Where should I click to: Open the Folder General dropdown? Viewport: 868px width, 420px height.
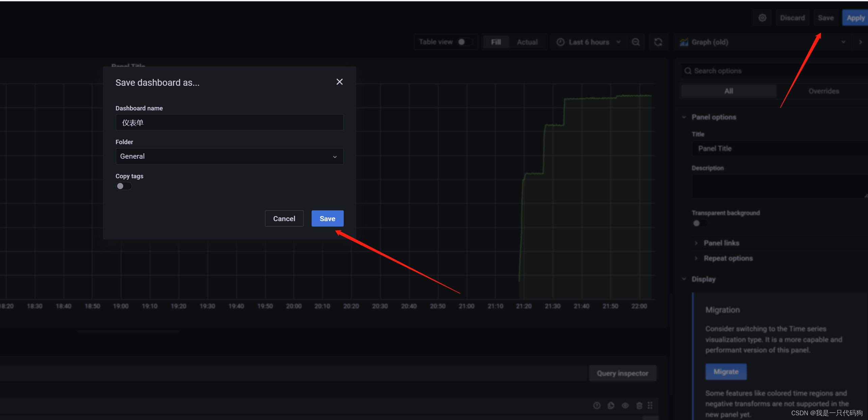point(229,156)
